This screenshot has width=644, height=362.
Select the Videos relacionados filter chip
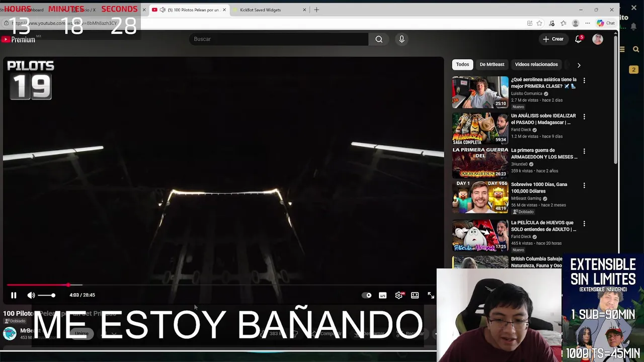(x=536, y=64)
